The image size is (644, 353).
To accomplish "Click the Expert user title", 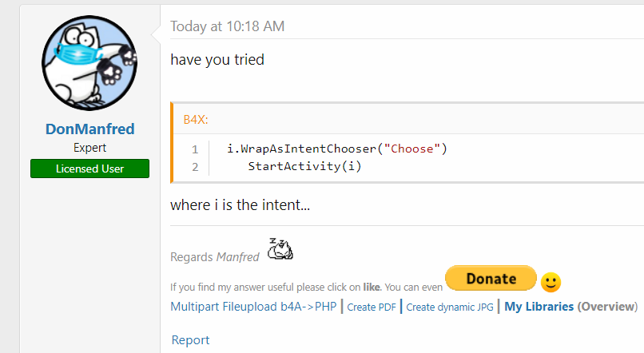I will coord(89,148).
